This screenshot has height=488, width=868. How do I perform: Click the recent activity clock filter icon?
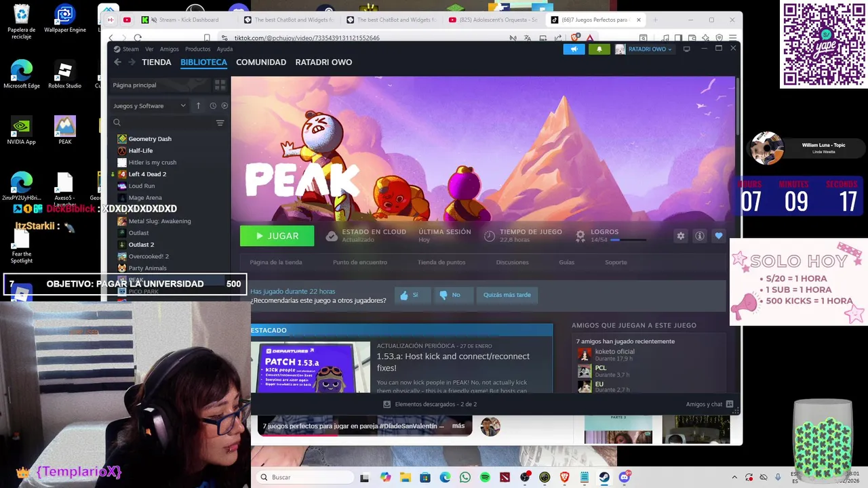pyautogui.click(x=213, y=106)
